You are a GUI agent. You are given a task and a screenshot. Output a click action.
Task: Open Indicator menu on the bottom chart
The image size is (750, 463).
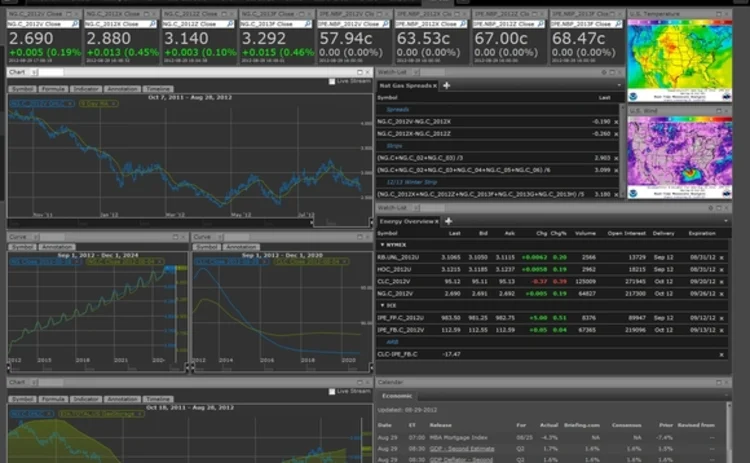pos(86,399)
